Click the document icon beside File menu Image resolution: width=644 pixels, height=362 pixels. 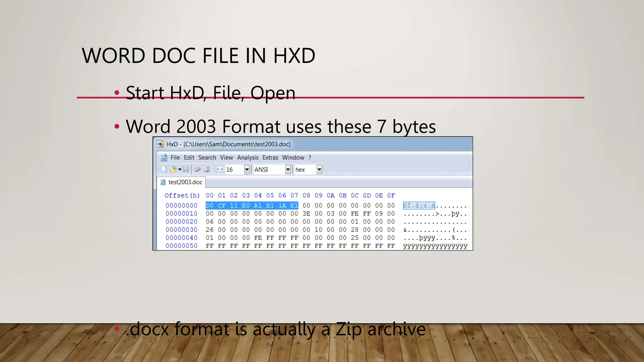(x=164, y=157)
